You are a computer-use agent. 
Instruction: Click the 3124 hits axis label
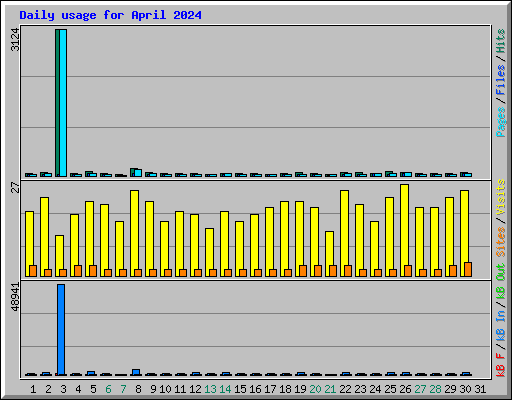(15, 39)
